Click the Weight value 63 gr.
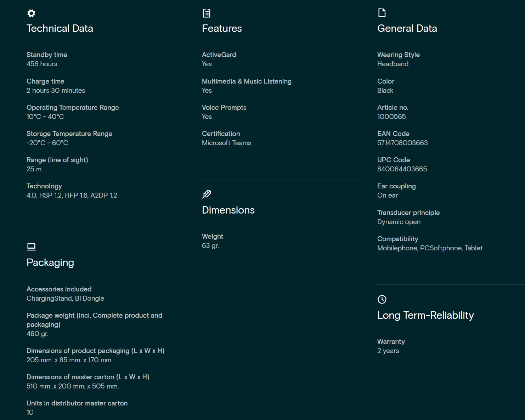 [x=210, y=246]
